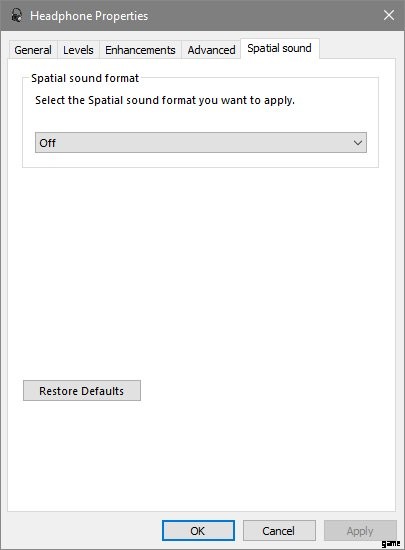Switch to the General tab

pos(33,50)
